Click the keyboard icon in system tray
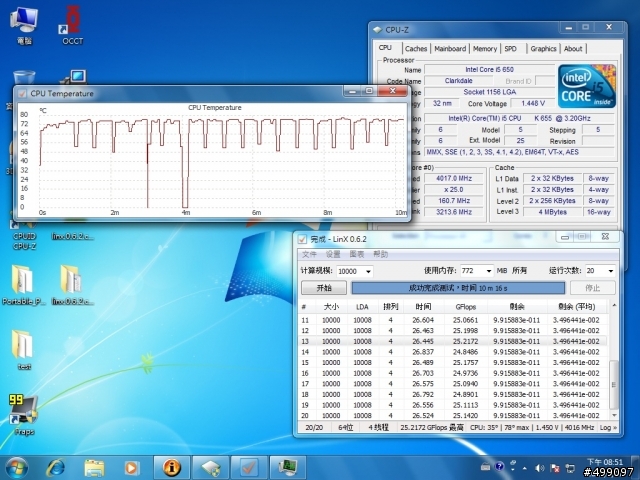Screen dimensions: 640x480 [485, 467]
